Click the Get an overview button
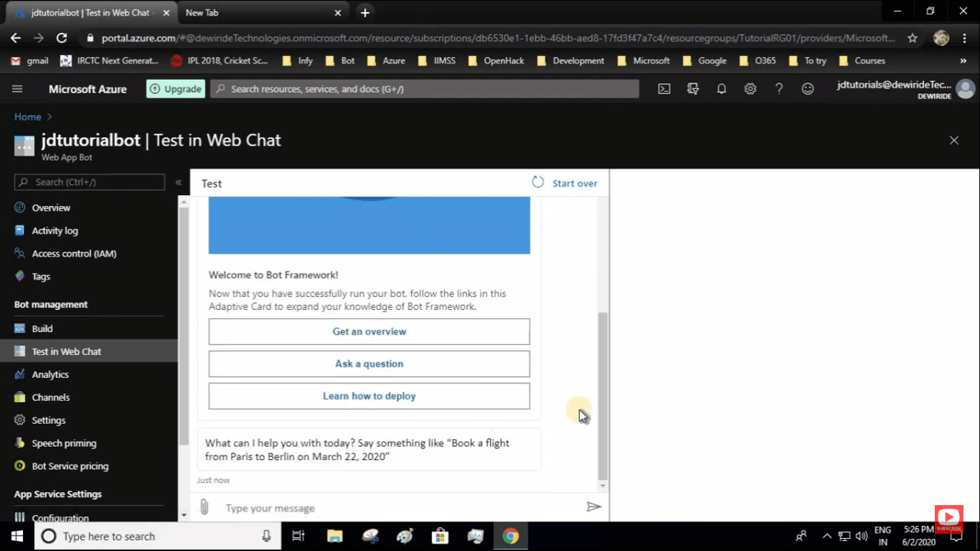 click(369, 331)
